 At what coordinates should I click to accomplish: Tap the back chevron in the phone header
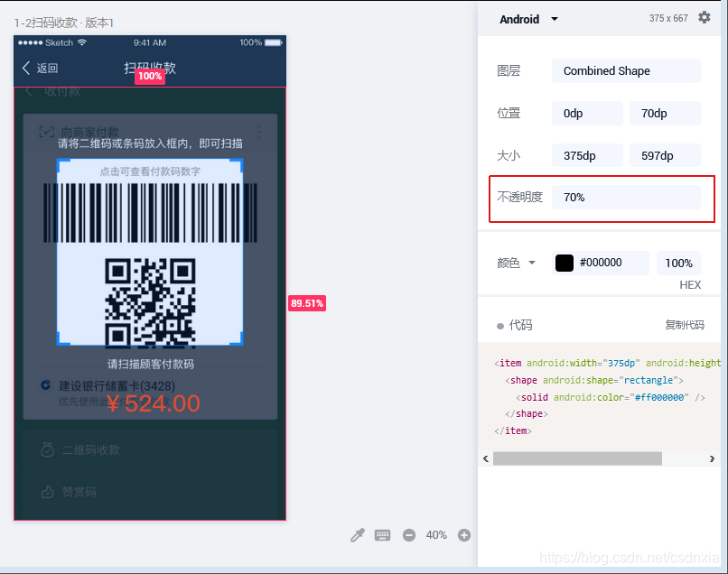pyautogui.click(x=26, y=68)
